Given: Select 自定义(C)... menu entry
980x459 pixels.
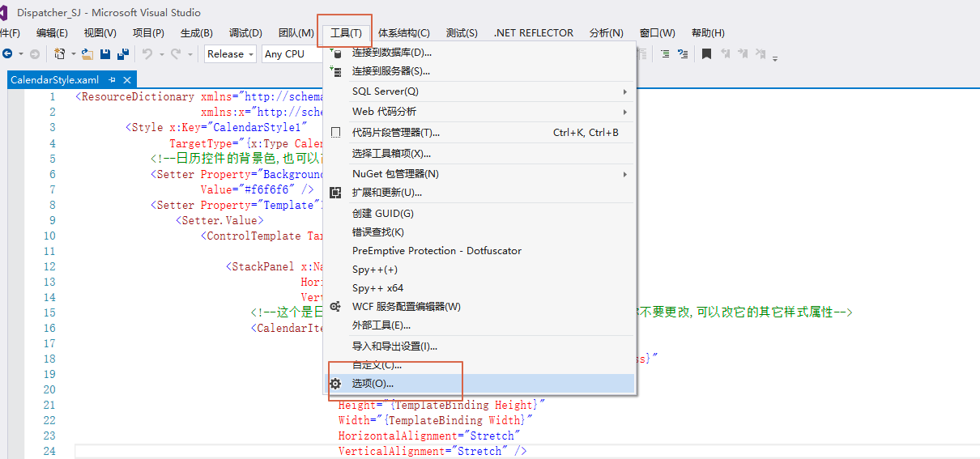Looking at the screenshot, I should coord(479,365).
